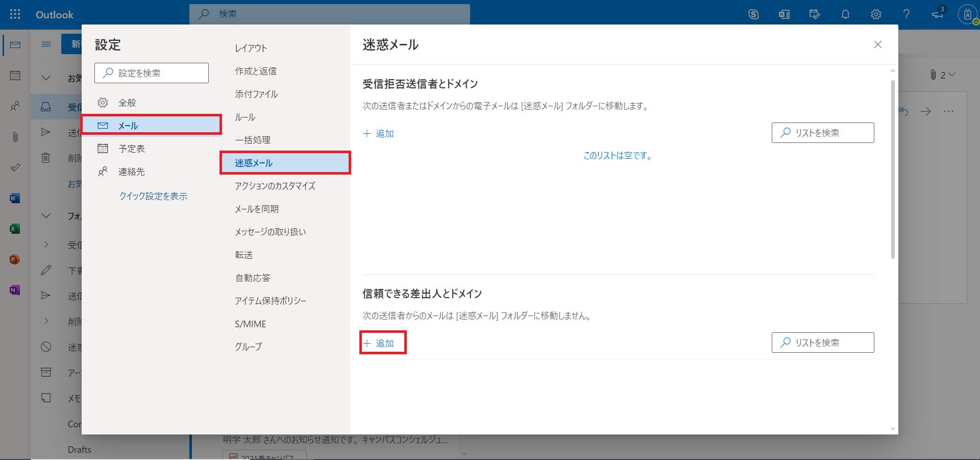This screenshot has height=460, width=980.
Task: Select 予定表 settings category
Action: pos(132,149)
